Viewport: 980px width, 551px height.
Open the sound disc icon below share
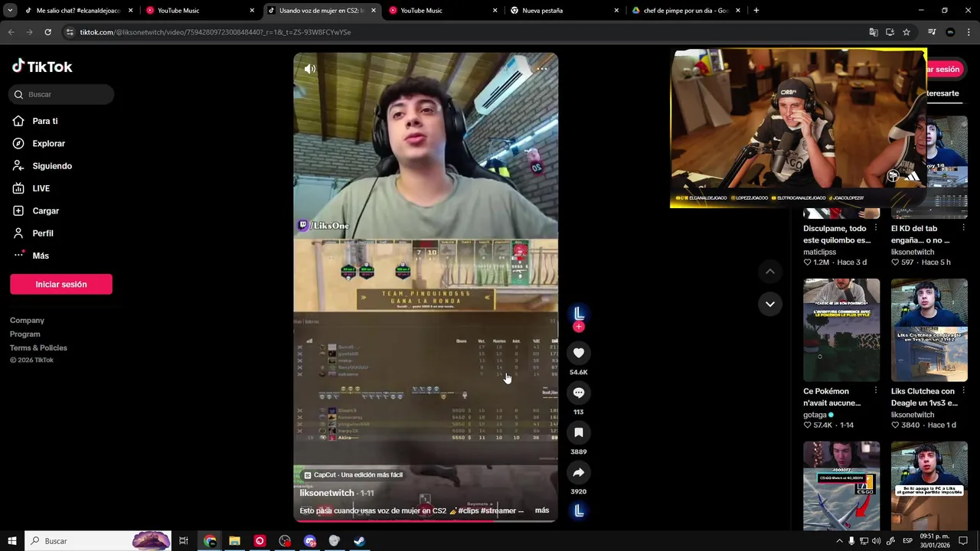point(579,510)
